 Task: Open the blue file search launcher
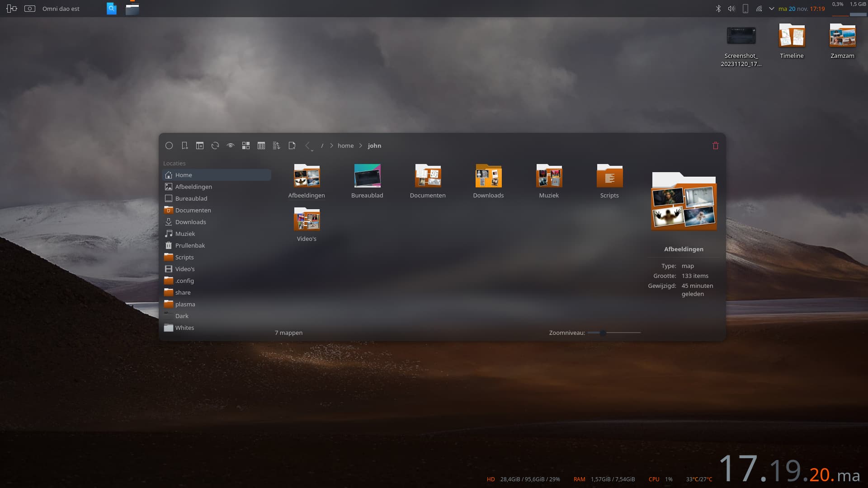(112, 9)
